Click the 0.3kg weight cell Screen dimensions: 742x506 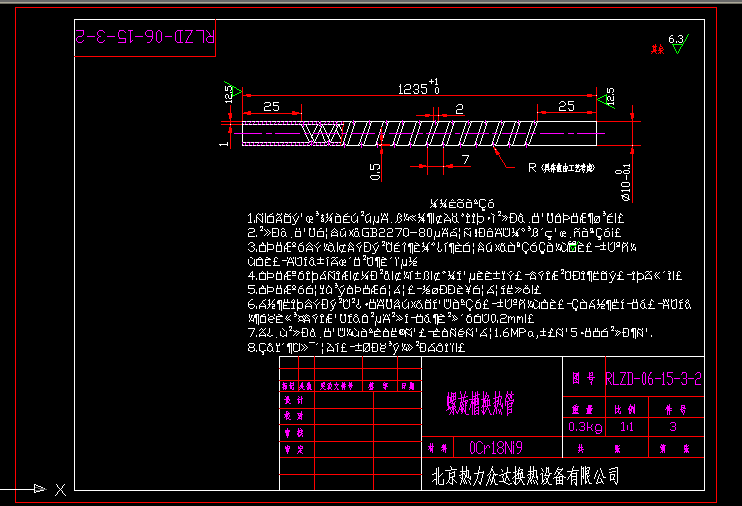(x=579, y=427)
